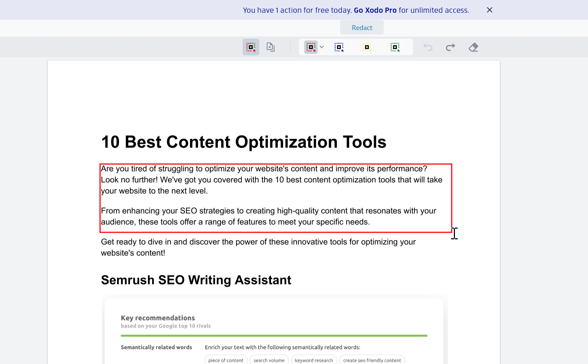Choose the red redaction style preset

311,47
